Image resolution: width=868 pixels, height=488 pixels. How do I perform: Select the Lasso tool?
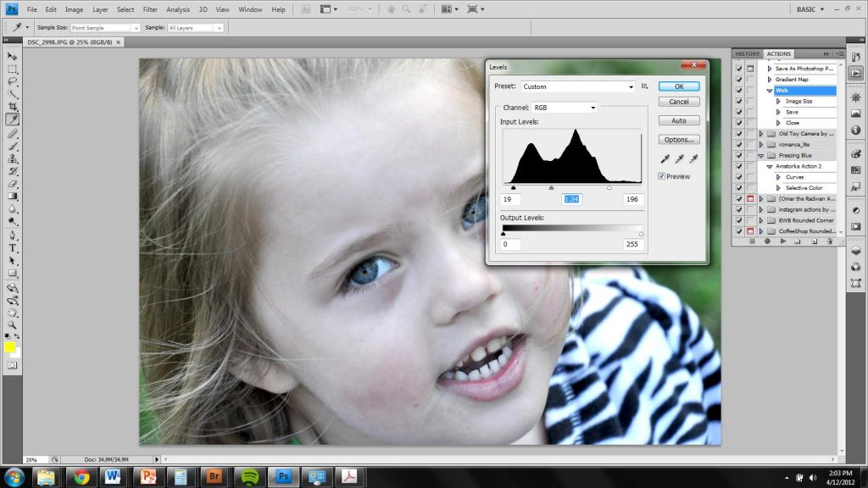pyautogui.click(x=13, y=81)
